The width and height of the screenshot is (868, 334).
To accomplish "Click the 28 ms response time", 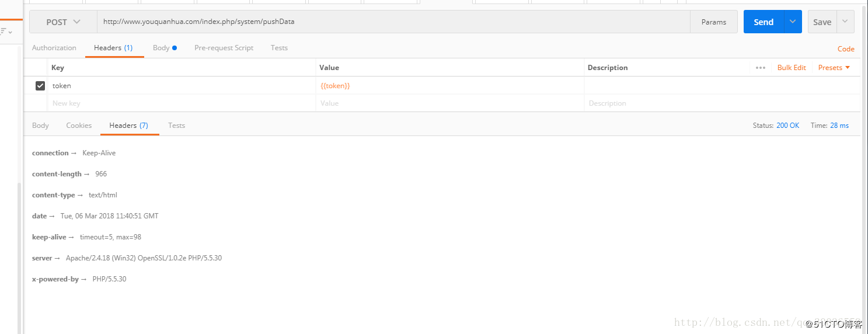I will coord(839,126).
